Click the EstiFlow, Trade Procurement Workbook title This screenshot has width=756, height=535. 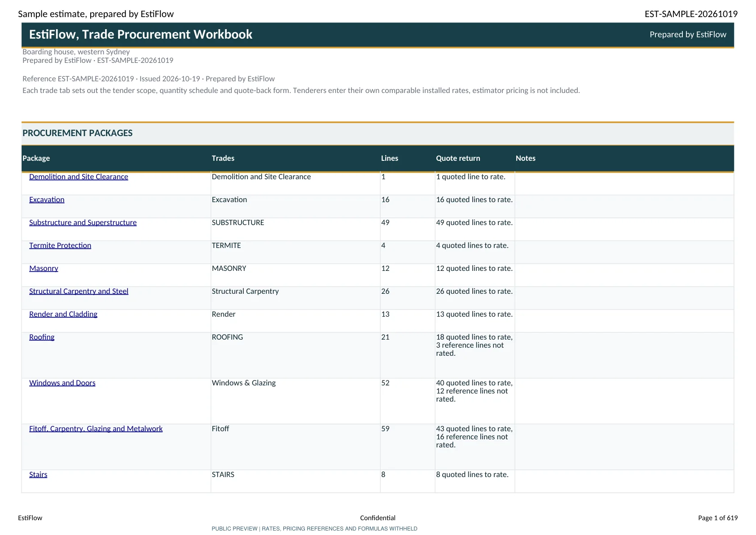(x=141, y=35)
